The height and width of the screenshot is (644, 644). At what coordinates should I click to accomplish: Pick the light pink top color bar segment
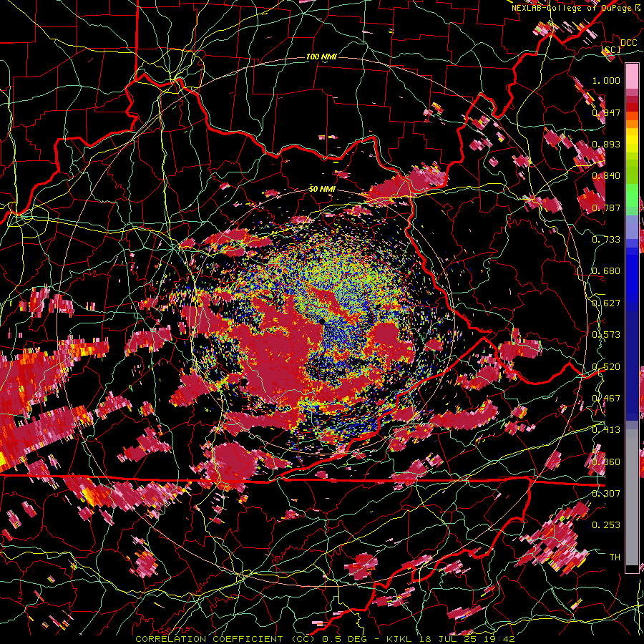point(632,76)
